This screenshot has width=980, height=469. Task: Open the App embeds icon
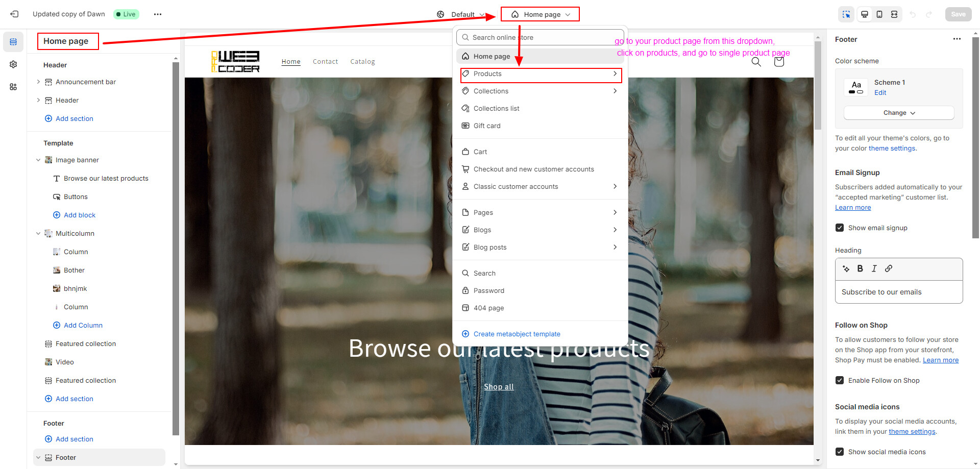tap(13, 87)
